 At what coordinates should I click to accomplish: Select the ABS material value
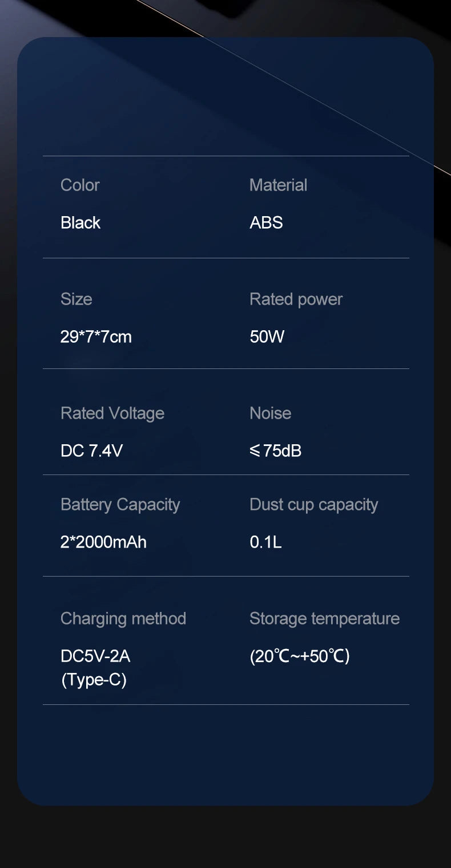click(266, 222)
